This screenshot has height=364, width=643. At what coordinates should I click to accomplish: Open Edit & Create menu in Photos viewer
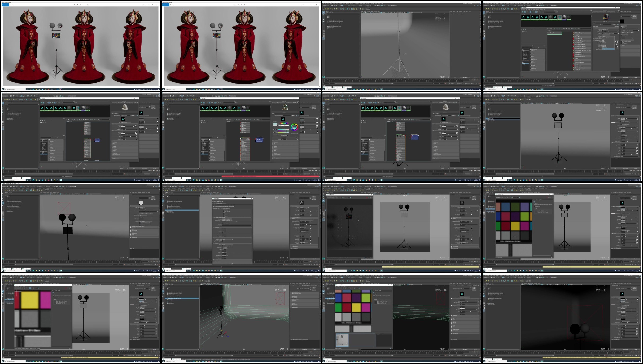(x=146, y=5)
